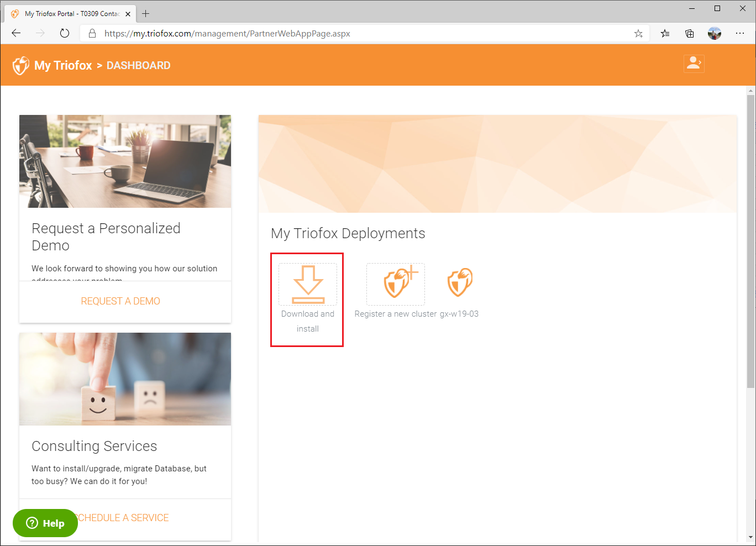Viewport: 756px width, 546px height.
Task: Close the My Triofox Portal tab
Action: point(128,14)
